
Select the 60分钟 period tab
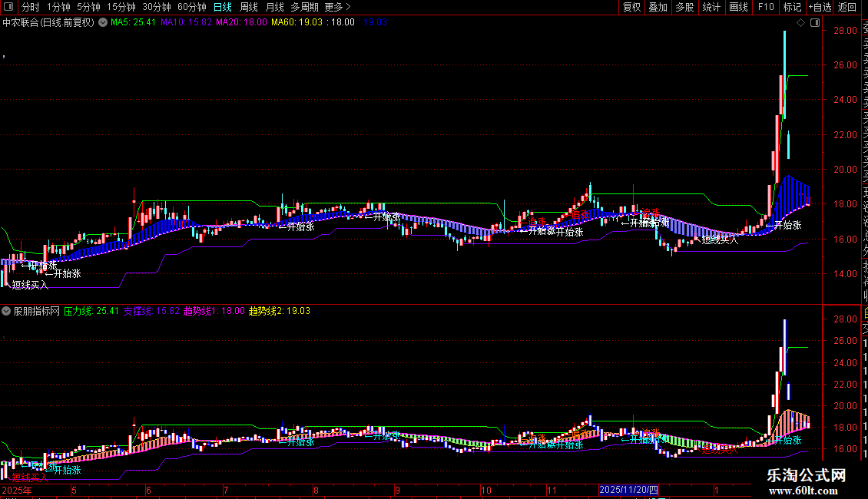tap(191, 7)
